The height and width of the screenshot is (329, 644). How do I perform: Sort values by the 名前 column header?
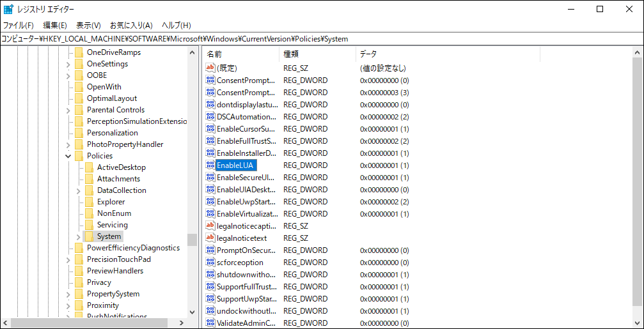point(241,54)
